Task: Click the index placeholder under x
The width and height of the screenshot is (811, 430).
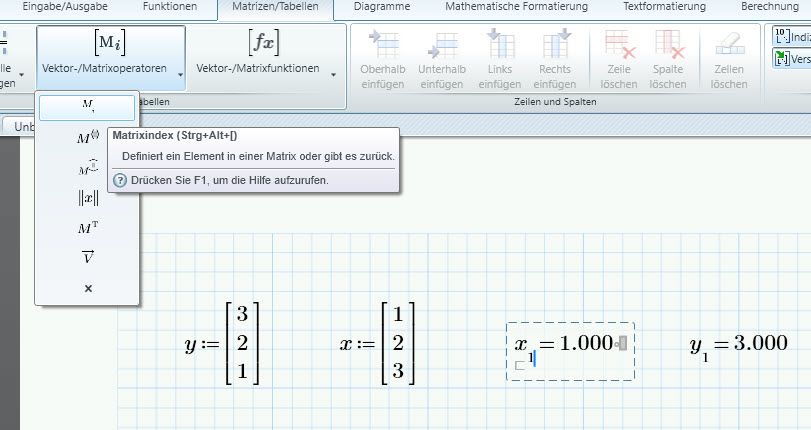Action: [519, 366]
